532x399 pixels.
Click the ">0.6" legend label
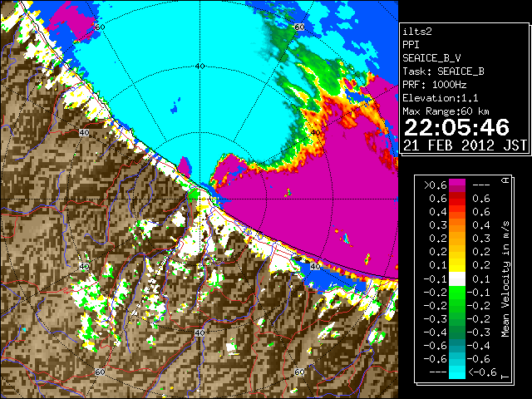click(435, 185)
